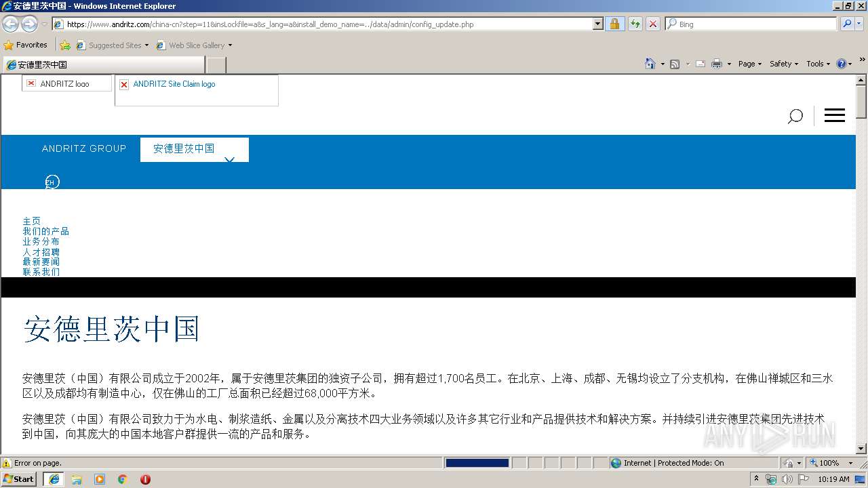Click the page loading progress bar
The width and height of the screenshot is (868, 488).
(477, 463)
